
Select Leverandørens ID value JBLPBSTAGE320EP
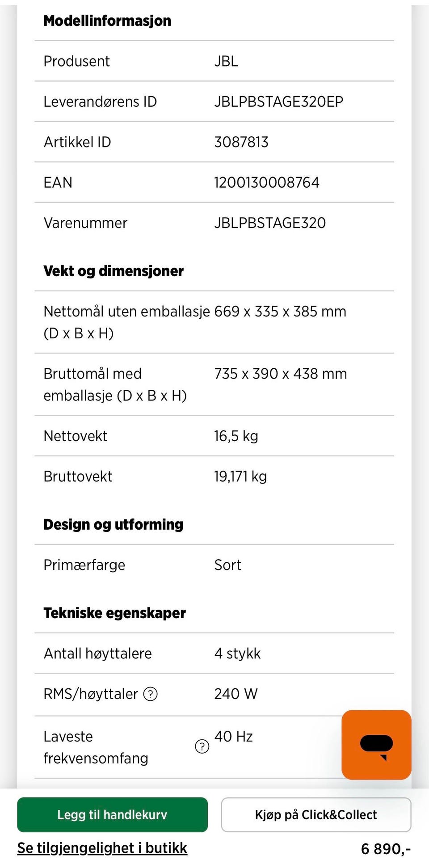pyautogui.click(x=279, y=101)
